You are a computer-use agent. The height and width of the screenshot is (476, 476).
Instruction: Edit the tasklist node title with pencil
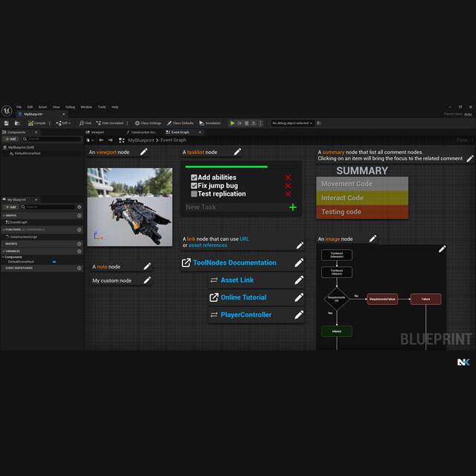(237, 152)
